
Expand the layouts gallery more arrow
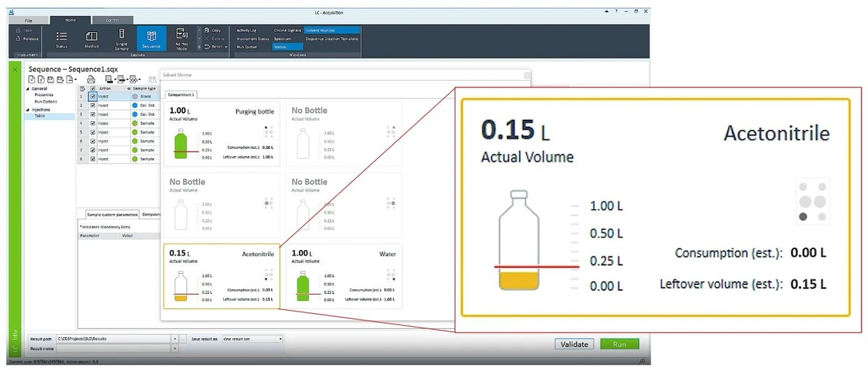pyautogui.click(x=199, y=47)
